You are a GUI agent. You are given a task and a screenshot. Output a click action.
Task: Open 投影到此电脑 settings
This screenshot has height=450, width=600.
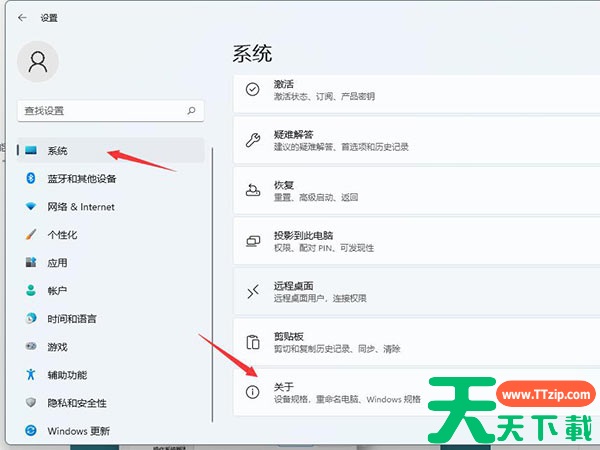[416, 241]
